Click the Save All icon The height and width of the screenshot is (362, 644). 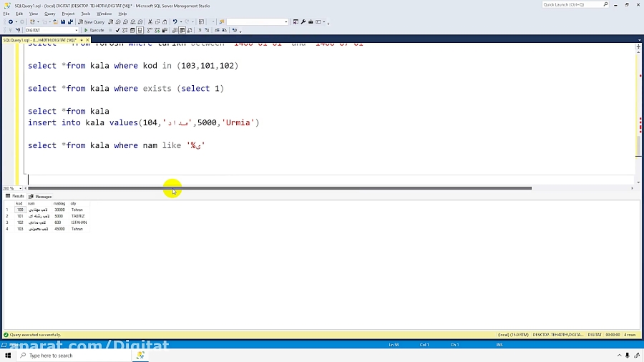(70, 21)
